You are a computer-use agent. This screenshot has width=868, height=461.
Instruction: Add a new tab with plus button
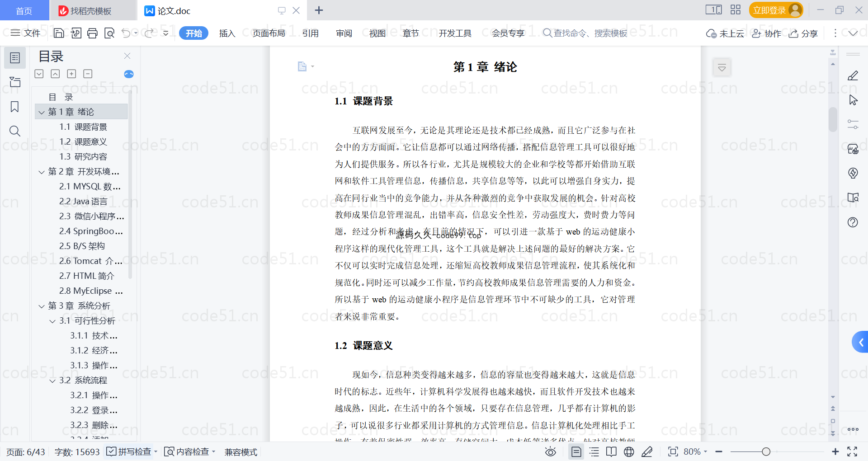pyautogui.click(x=319, y=10)
